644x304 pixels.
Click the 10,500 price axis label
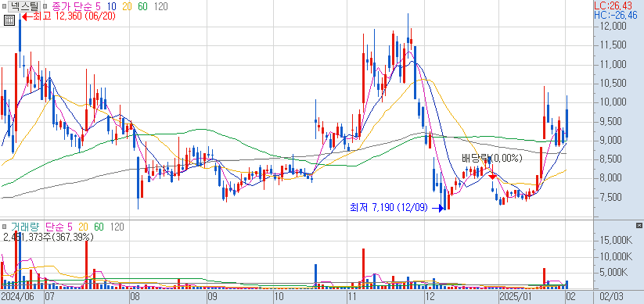[613, 84]
